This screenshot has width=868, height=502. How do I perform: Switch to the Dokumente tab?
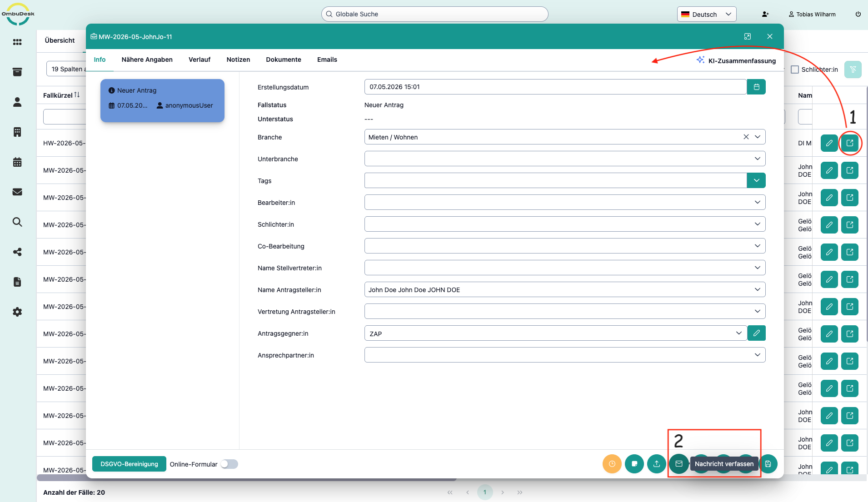284,60
